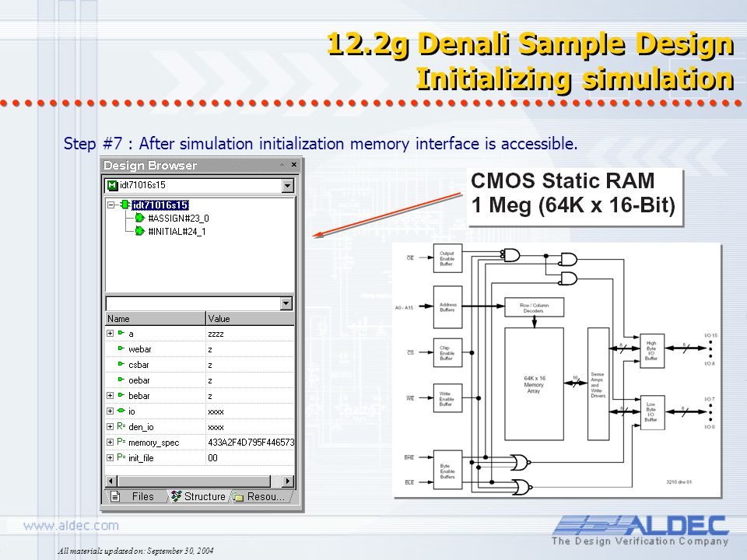Expand the io signal row
Viewport: 747px width, 560px height.
(110, 411)
